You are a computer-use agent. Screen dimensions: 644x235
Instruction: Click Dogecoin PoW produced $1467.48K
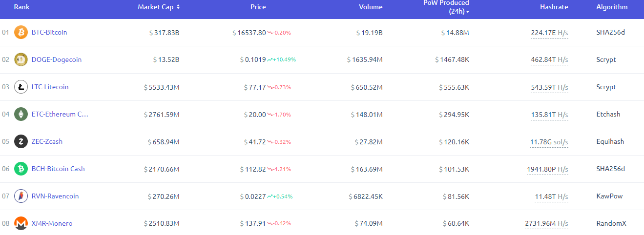point(452,60)
